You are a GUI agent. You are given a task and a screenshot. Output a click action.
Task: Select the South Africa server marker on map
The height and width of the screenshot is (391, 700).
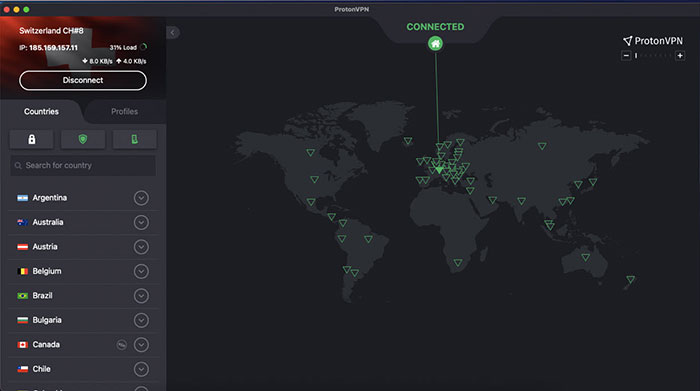[x=458, y=263]
